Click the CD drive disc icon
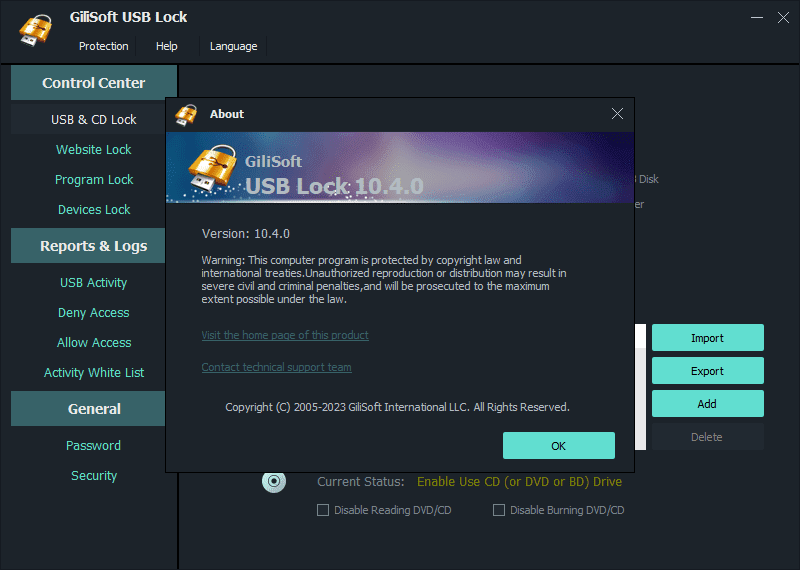 274,481
